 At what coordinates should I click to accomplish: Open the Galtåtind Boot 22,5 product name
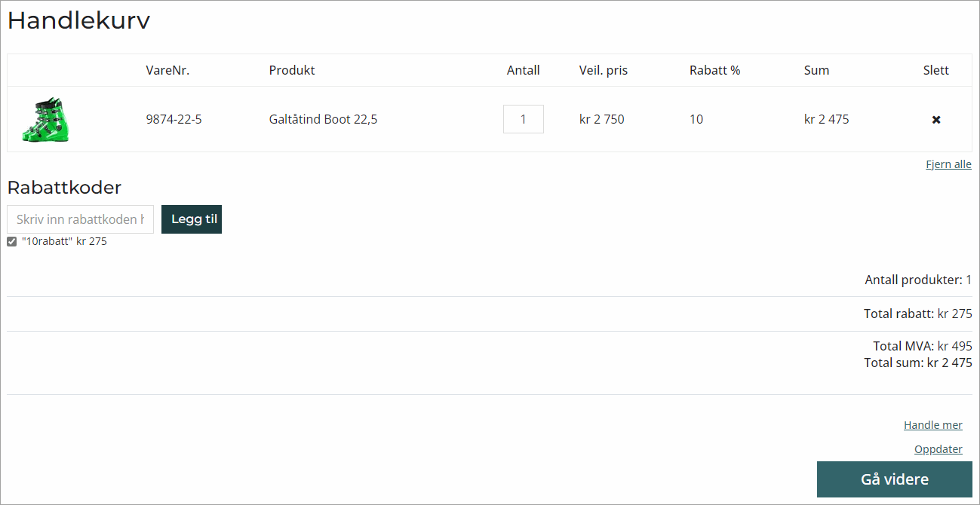pyautogui.click(x=323, y=119)
